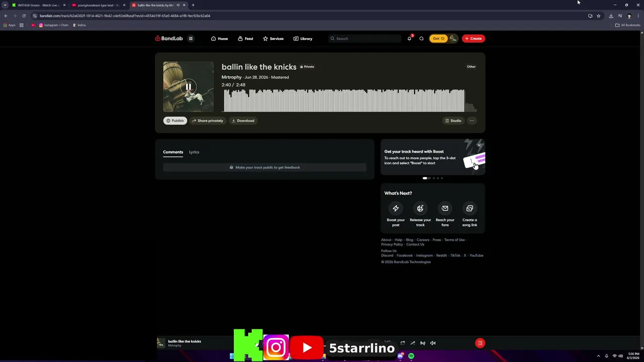The width and height of the screenshot is (644, 362).
Task: Open the user profile avatar menu
Action: (453, 39)
